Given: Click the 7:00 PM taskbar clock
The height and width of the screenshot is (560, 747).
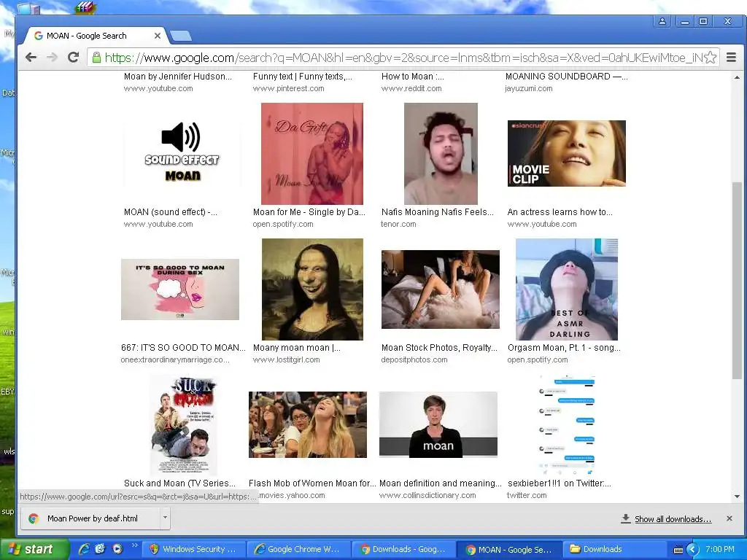Looking at the screenshot, I should coord(720,549).
